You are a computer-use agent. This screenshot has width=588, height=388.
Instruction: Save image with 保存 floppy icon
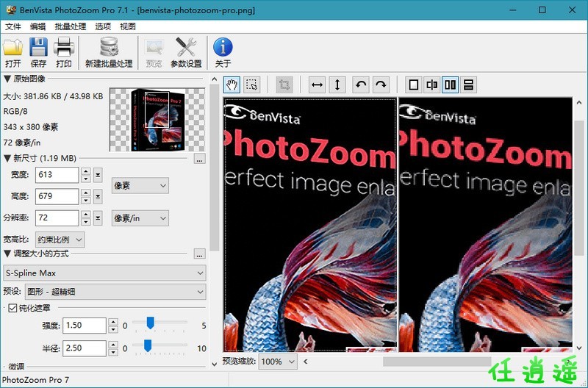tap(39, 52)
